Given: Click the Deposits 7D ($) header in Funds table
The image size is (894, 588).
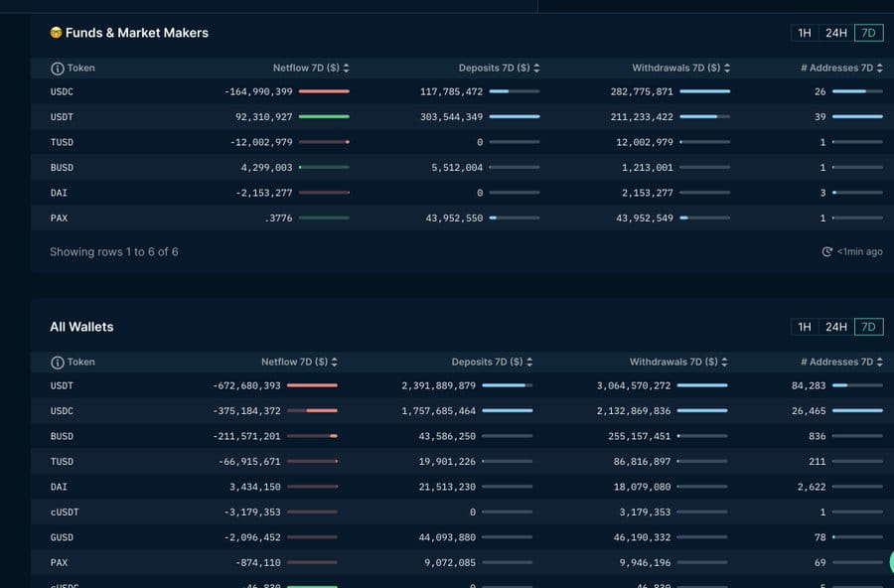Looking at the screenshot, I should click(495, 68).
